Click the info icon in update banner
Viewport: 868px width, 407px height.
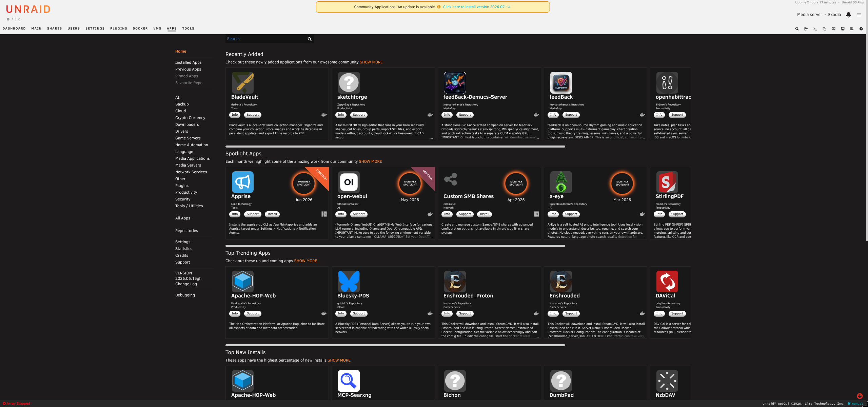(x=439, y=7)
